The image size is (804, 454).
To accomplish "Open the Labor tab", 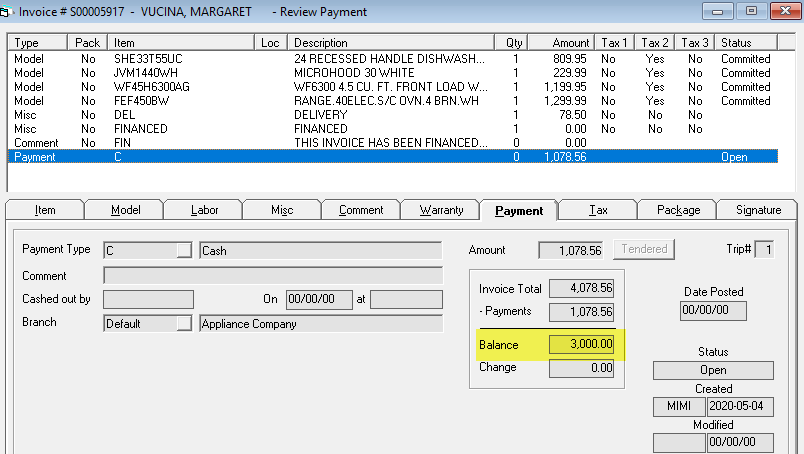I will tap(204, 210).
